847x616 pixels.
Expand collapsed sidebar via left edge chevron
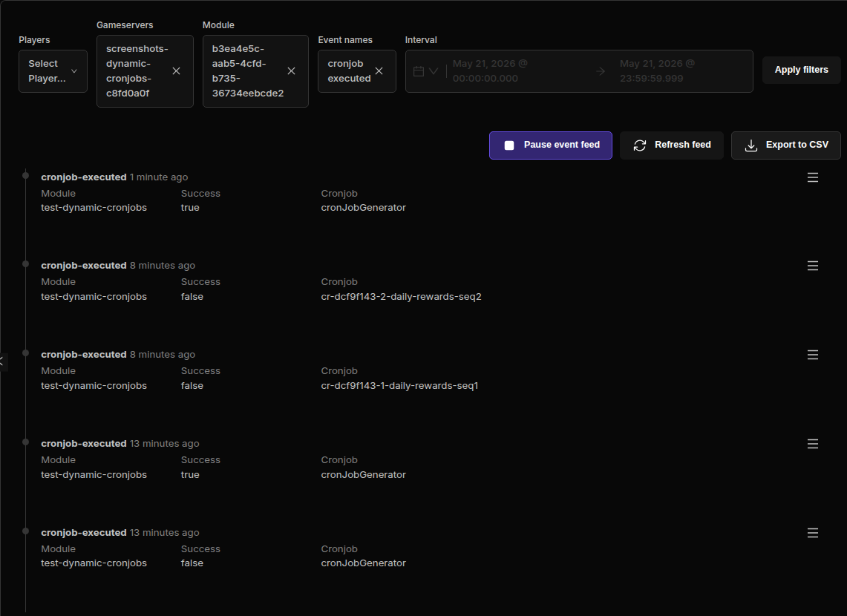tap(3, 361)
